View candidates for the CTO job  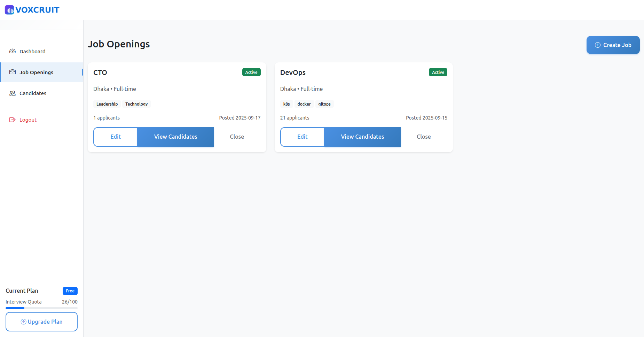[x=175, y=137]
